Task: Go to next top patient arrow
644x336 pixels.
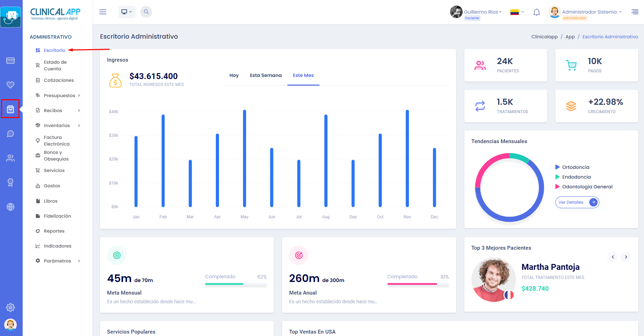Action: tap(626, 257)
